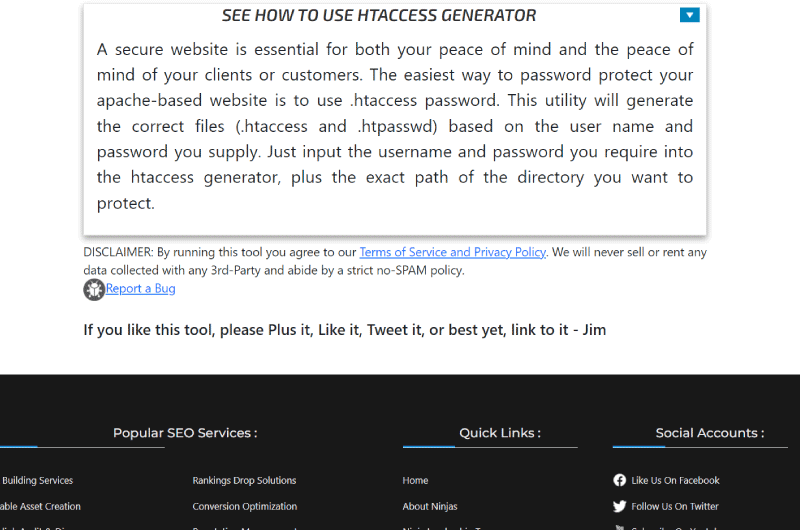800x530 pixels.
Task: Open Like Us On Facebook link
Action: (675, 480)
